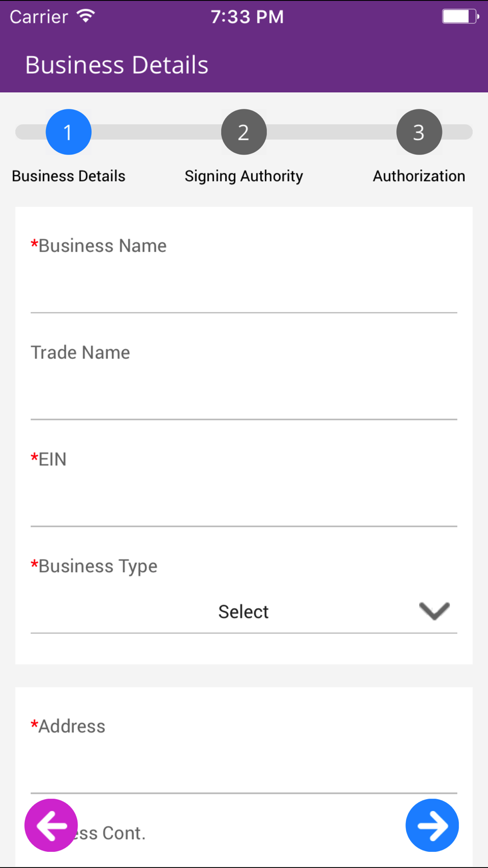
Task: Open the Select business type dropdown
Action: [x=244, y=612]
